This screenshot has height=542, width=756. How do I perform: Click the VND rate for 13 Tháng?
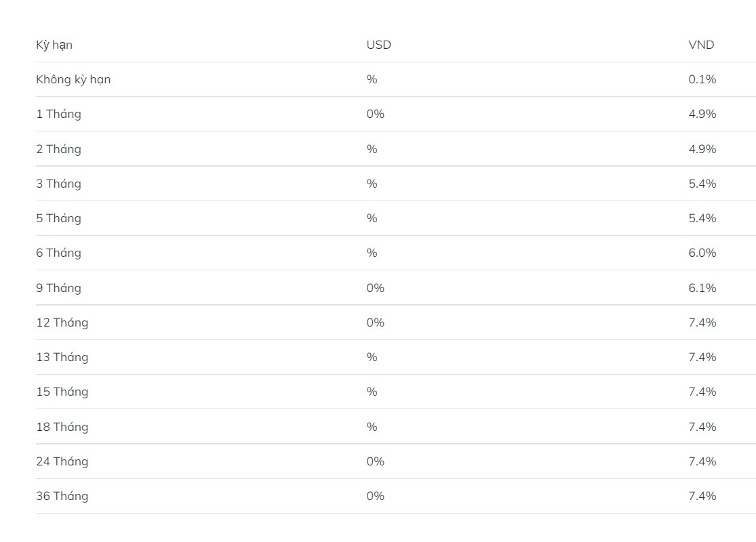702,357
